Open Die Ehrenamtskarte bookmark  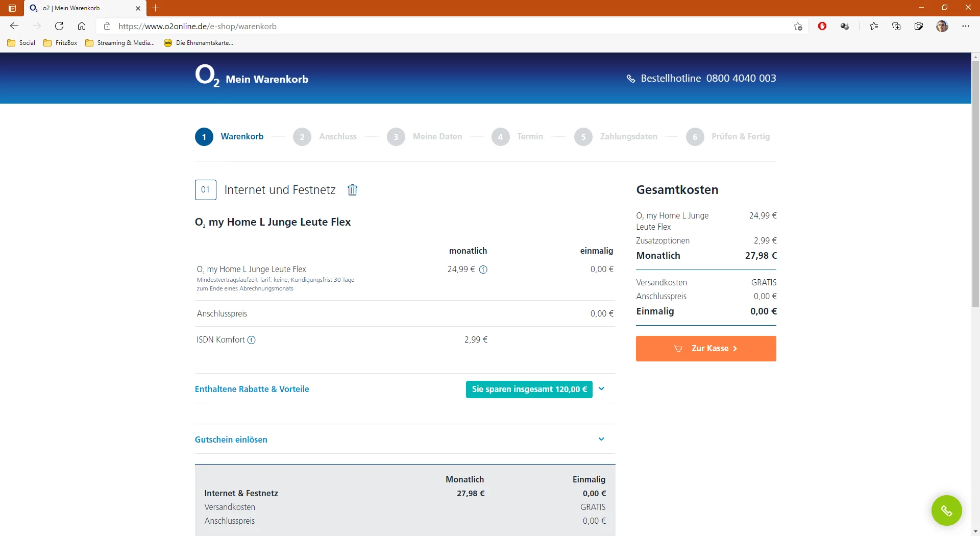click(199, 43)
